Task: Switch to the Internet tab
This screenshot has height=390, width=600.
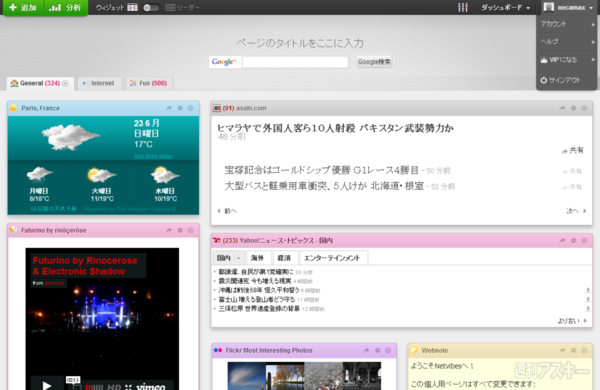Action: (x=99, y=83)
